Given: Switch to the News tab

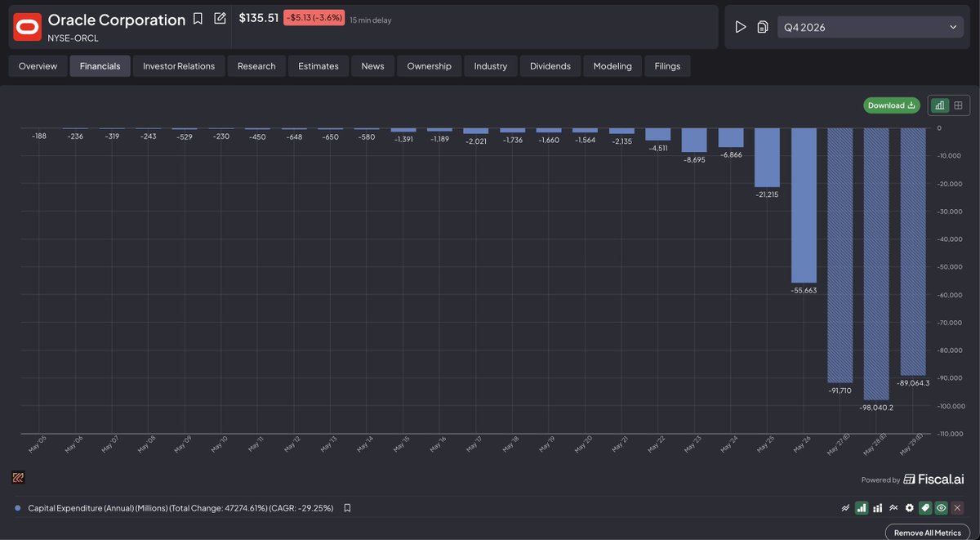Looking at the screenshot, I should tap(372, 66).
